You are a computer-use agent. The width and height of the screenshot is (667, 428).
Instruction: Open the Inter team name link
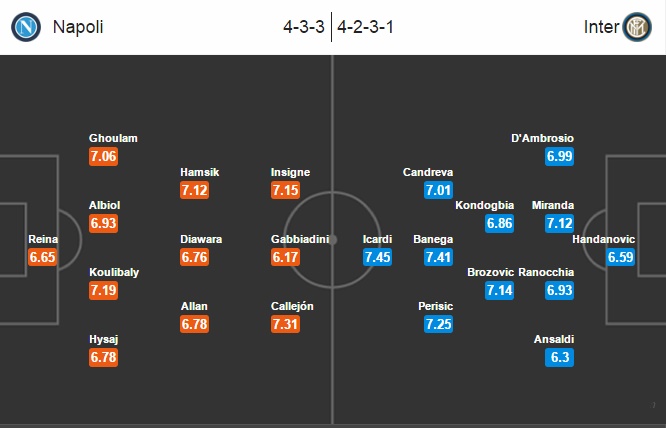point(601,27)
